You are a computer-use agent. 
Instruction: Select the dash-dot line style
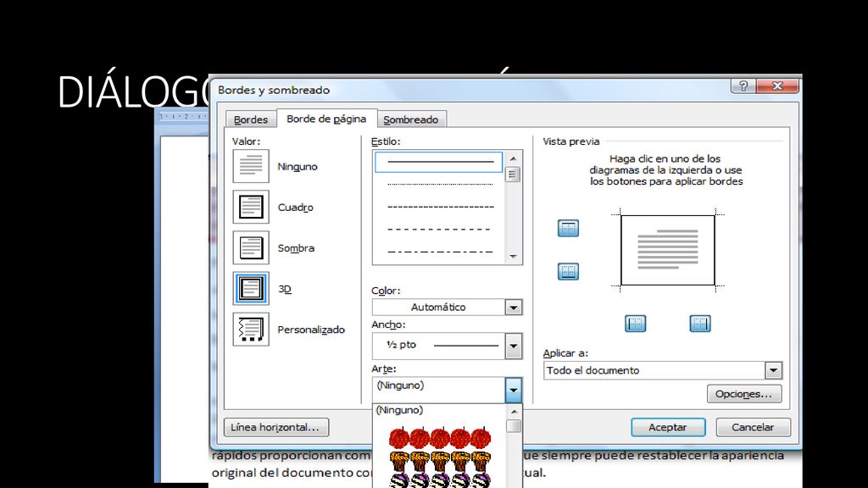(x=439, y=252)
